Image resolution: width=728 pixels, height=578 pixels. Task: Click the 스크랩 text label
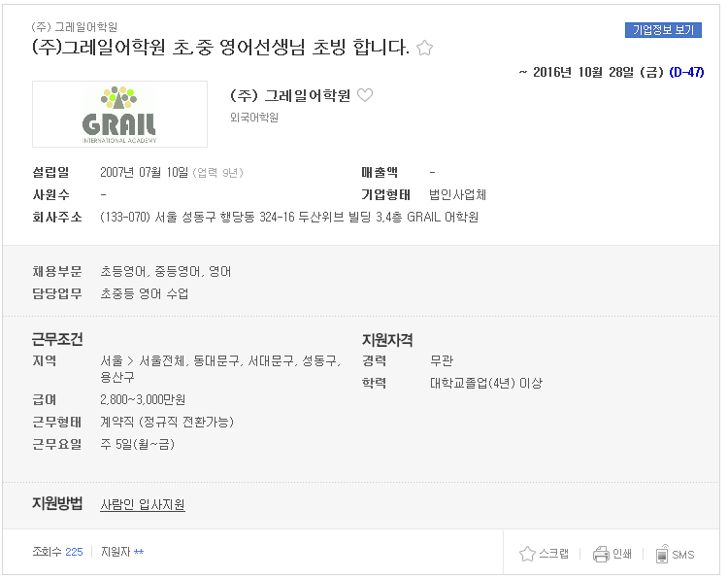[553, 554]
